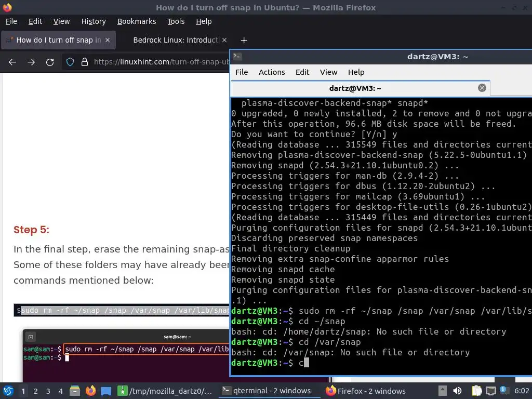Select the 'How do I turn off snap' tab
The height and width of the screenshot is (399, 532).
point(58,40)
